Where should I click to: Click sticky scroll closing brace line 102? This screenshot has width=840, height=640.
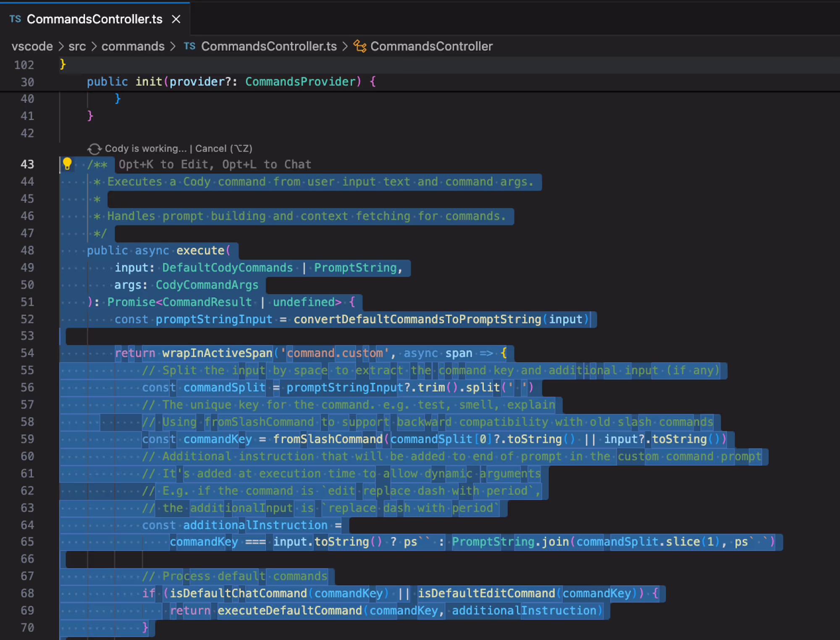tap(63, 64)
